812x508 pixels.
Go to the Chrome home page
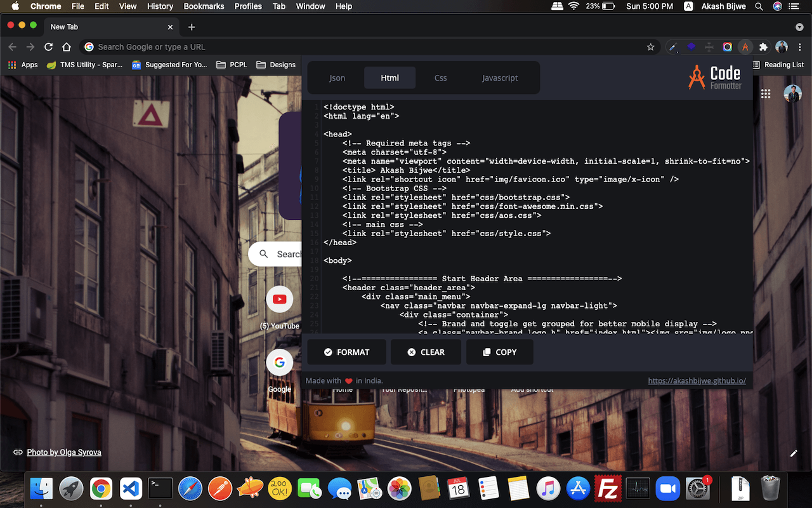[x=67, y=47]
